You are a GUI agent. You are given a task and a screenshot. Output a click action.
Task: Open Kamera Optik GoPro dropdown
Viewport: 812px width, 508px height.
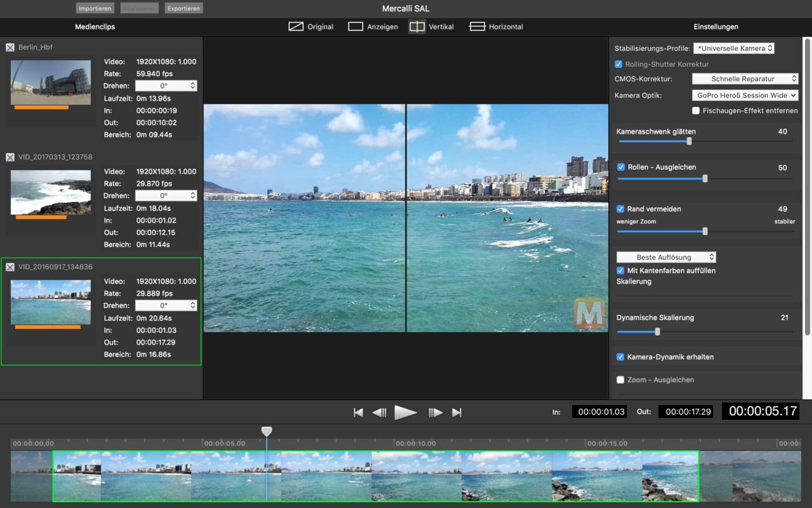pos(745,95)
